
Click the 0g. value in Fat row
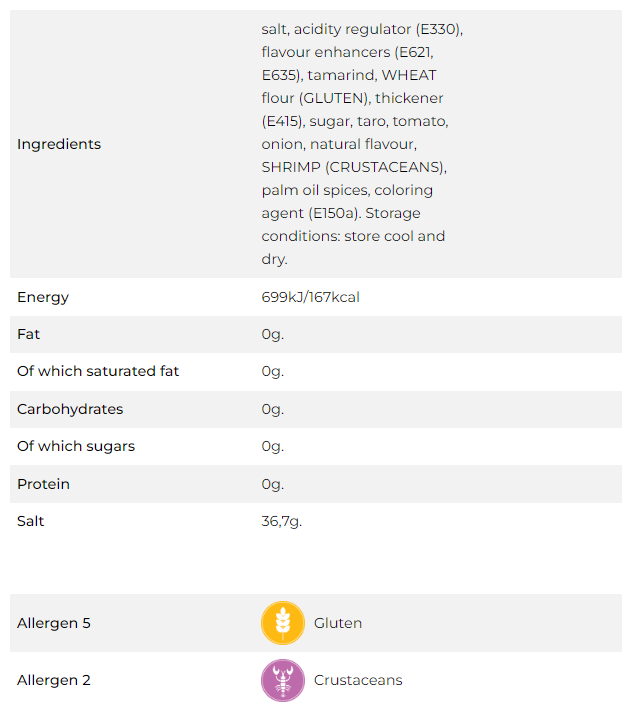click(x=273, y=334)
